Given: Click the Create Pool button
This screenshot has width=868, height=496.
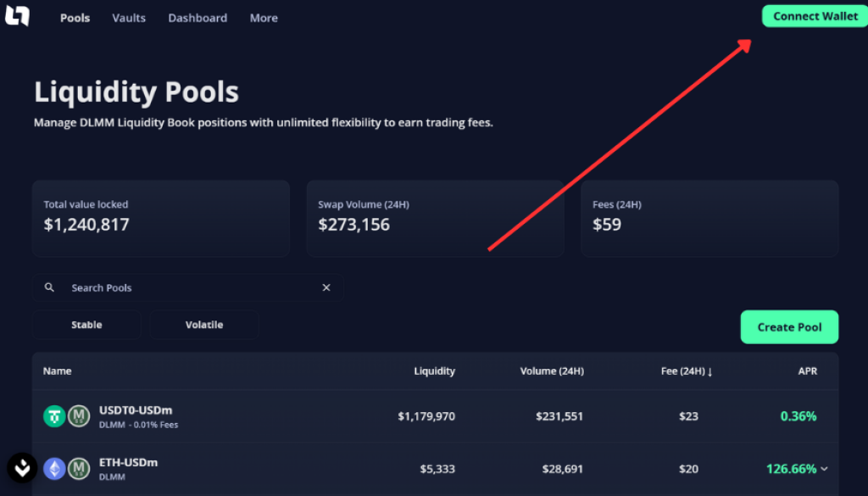Looking at the screenshot, I should pyautogui.click(x=789, y=326).
